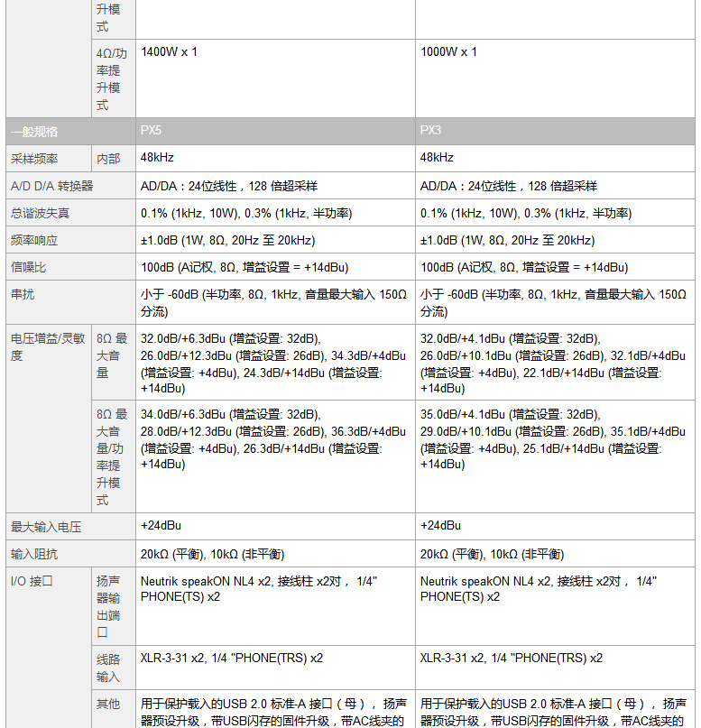The width and height of the screenshot is (701, 728).
Task: Select PX3 AD/DA 24位线性 value
Action: tap(555, 186)
